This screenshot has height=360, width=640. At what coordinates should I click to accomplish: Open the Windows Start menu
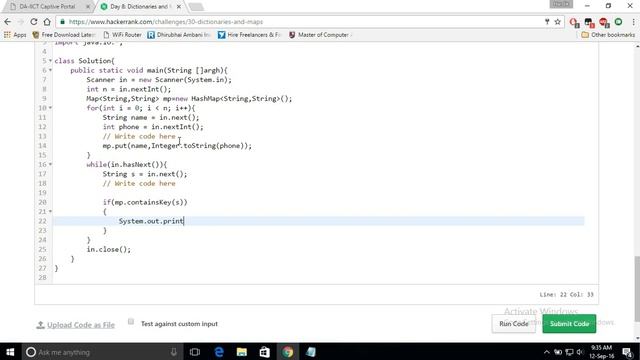(10, 352)
